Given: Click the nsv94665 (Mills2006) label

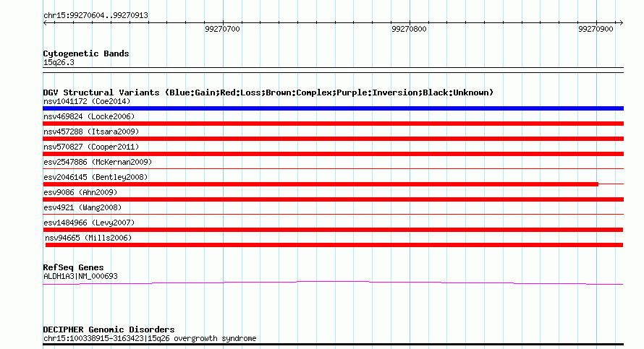Looking at the screenshot, I should tap(88, 238).
